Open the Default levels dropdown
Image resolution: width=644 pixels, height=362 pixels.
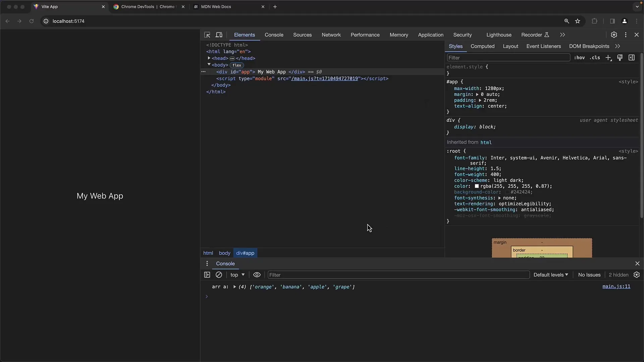pos(551,275)
